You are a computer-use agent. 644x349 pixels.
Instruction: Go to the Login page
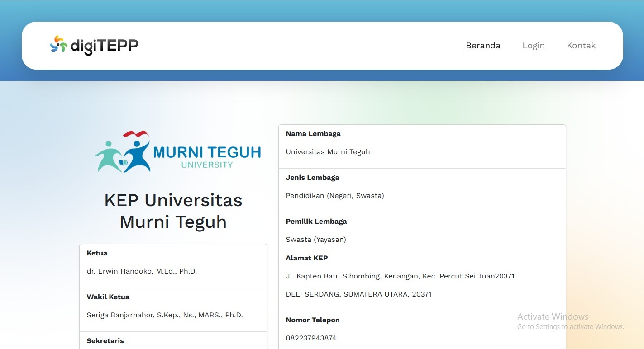coord(533,46)
